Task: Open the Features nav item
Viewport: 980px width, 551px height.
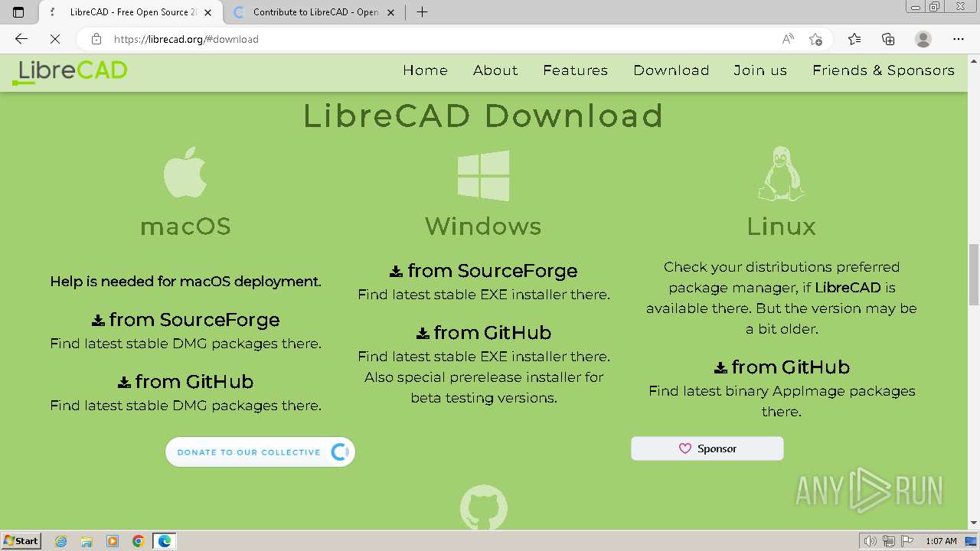Action: (x=576, y=70)
